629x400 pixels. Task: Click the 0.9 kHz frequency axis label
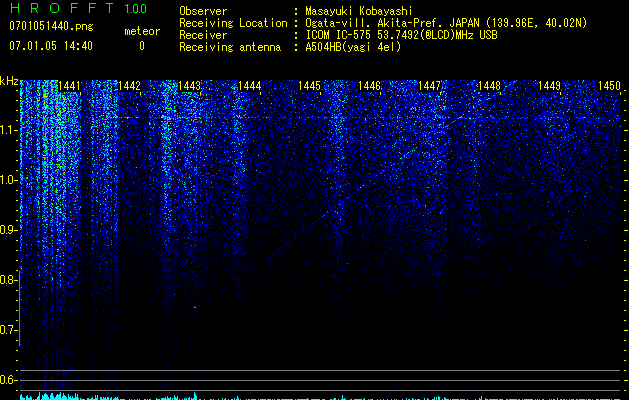point(7,230)
